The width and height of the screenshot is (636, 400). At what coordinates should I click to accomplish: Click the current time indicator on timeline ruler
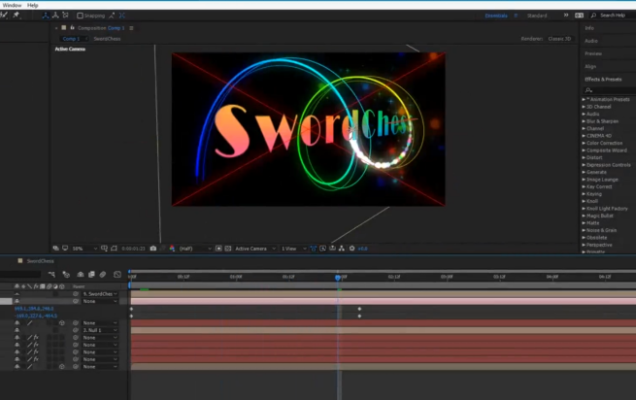[x=339, y=276]
